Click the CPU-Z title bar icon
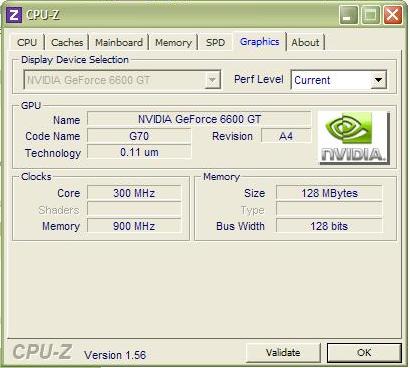410x368 pixels. (x=14, y=15)
